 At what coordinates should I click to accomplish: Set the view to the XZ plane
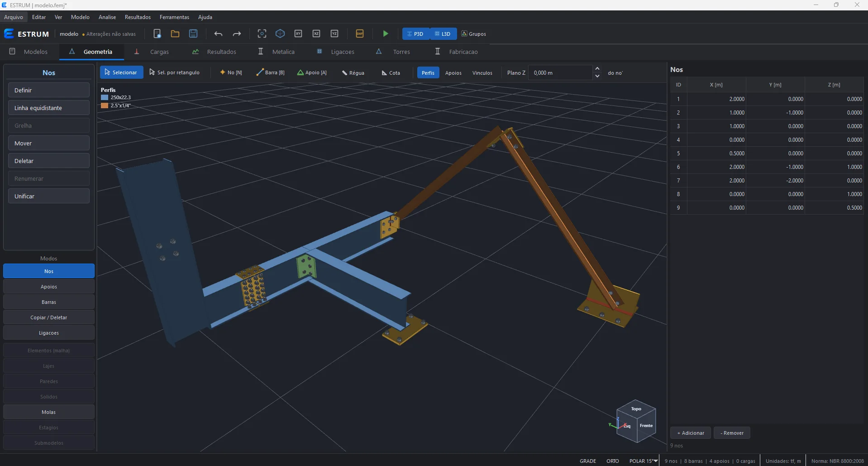click(x=316, y=34)
